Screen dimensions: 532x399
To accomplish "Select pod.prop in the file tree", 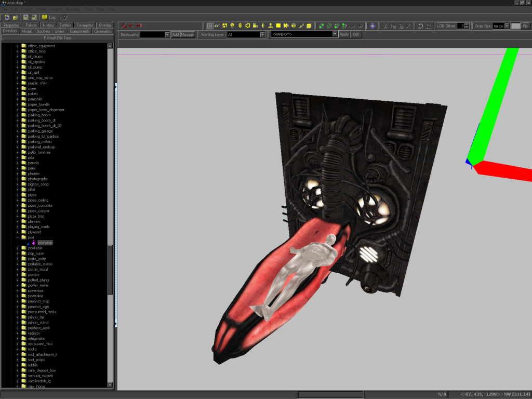I will tap(45, 243).
